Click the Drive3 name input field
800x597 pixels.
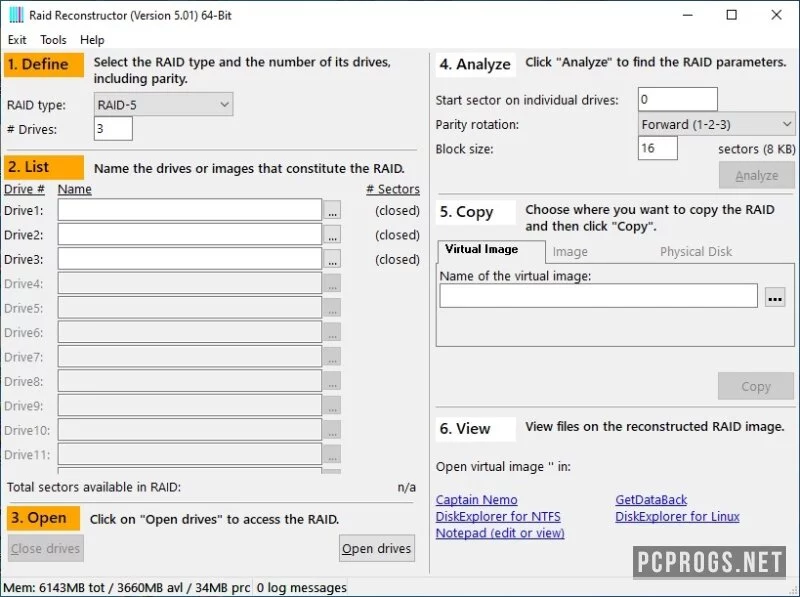pos(190,259)
